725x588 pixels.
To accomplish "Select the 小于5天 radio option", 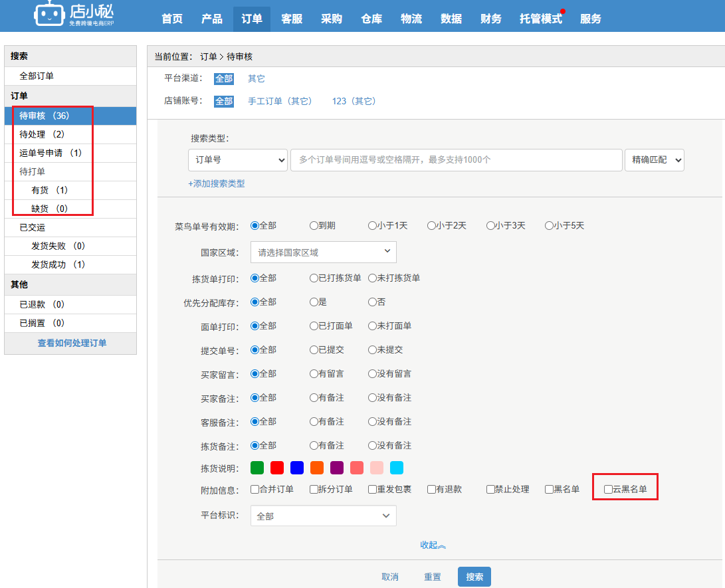I will 550,226.
